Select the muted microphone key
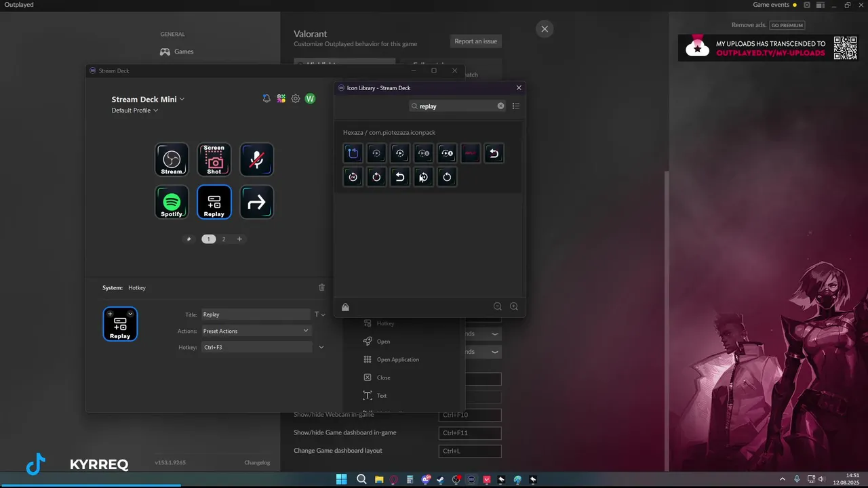The height and width of the screenshot is (488, 868). [x=256, y=160]
